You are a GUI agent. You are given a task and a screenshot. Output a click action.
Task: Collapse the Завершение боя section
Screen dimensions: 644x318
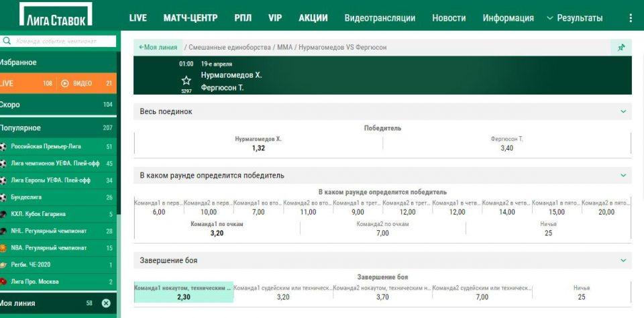pos(623,260)
